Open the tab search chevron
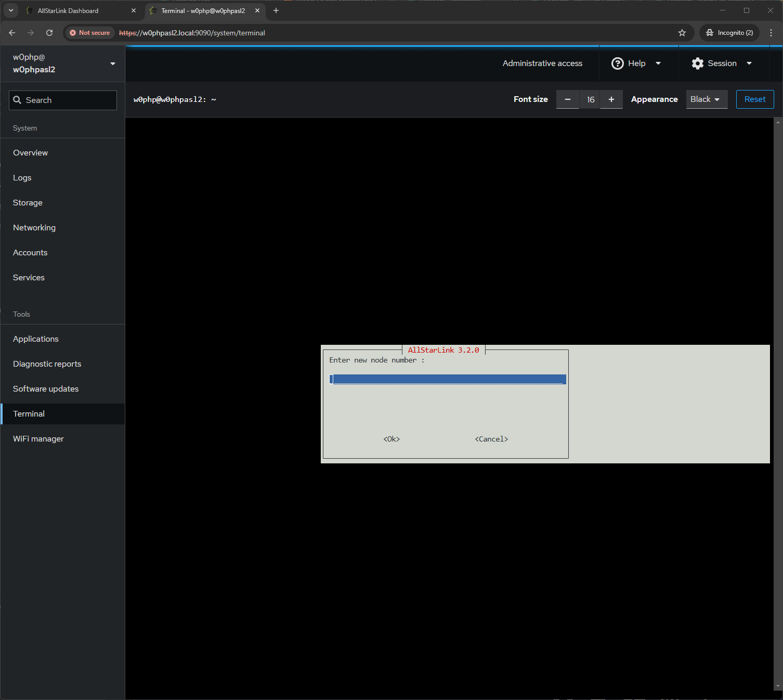Image resolution: width=783 pixels, height=700 pixels. (x=11, y=10)
